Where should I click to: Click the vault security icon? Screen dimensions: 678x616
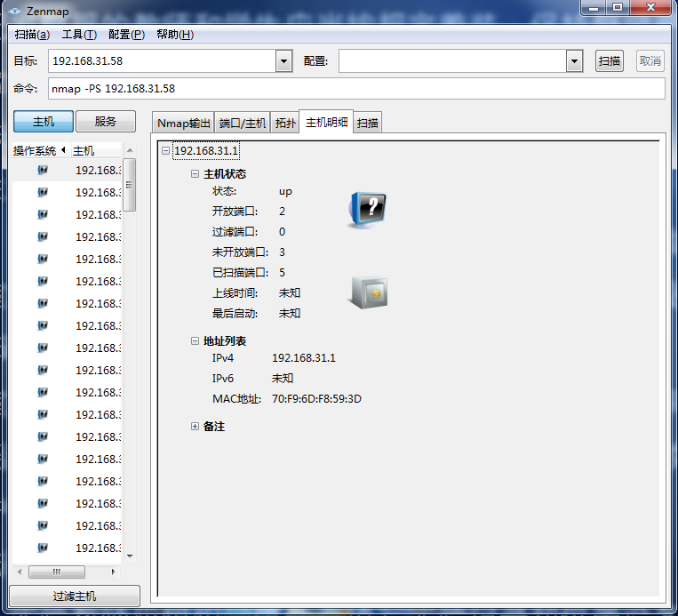pyautogui.click(x=368, y=292)
